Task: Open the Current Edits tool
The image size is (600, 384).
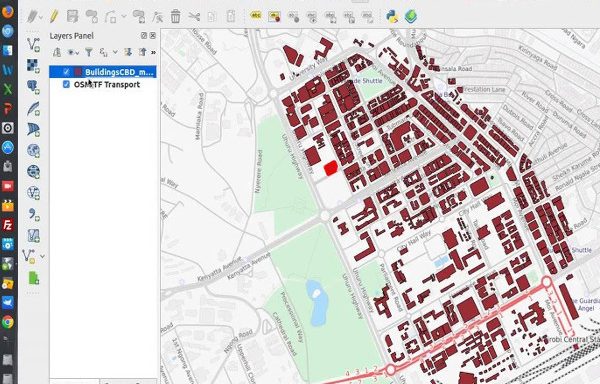Action: [x=33, y=16]
